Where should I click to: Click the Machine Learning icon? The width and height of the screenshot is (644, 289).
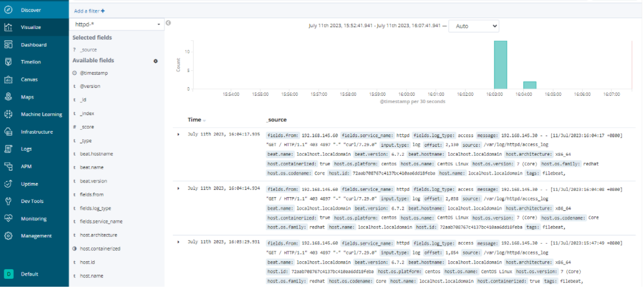[8, 114]
